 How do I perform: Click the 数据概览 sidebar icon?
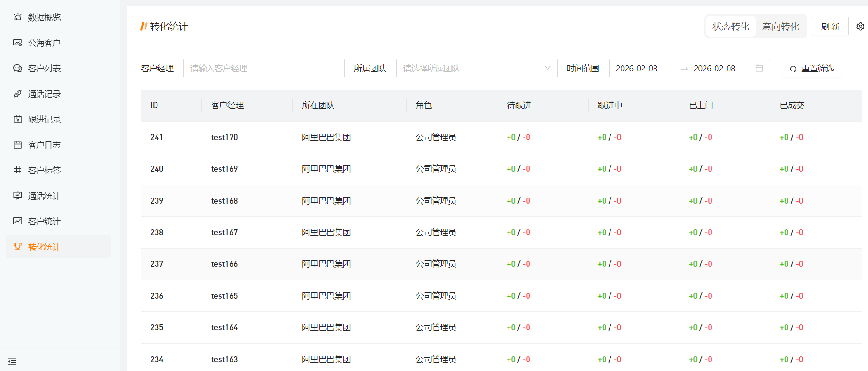point(18,18)
